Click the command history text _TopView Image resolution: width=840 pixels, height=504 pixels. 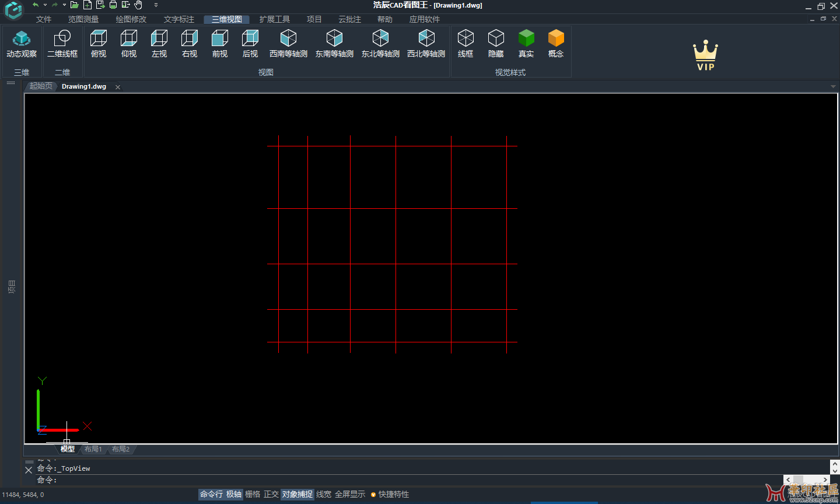74,468
